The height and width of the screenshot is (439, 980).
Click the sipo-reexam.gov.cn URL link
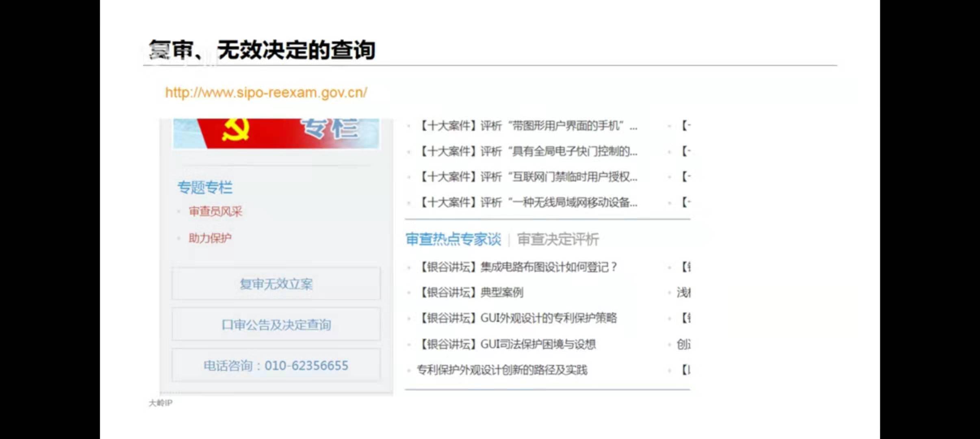266,93
